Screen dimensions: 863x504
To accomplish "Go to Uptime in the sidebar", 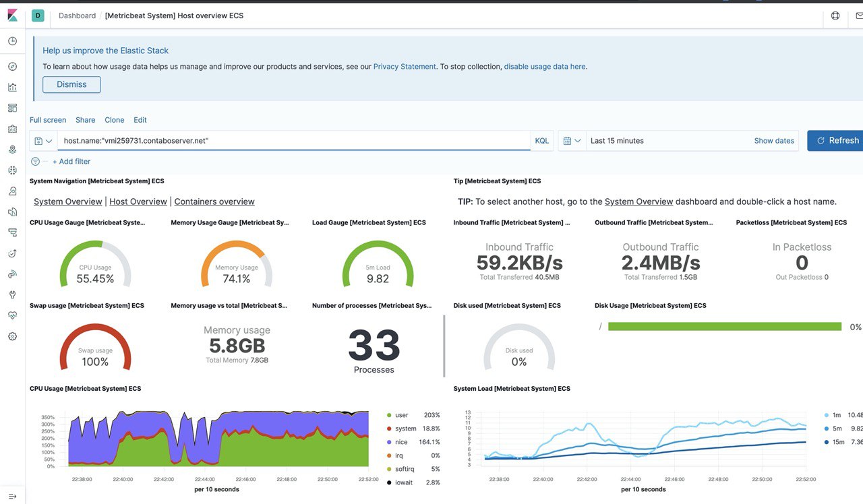I will pyautogui.click(x=12, y=253).
